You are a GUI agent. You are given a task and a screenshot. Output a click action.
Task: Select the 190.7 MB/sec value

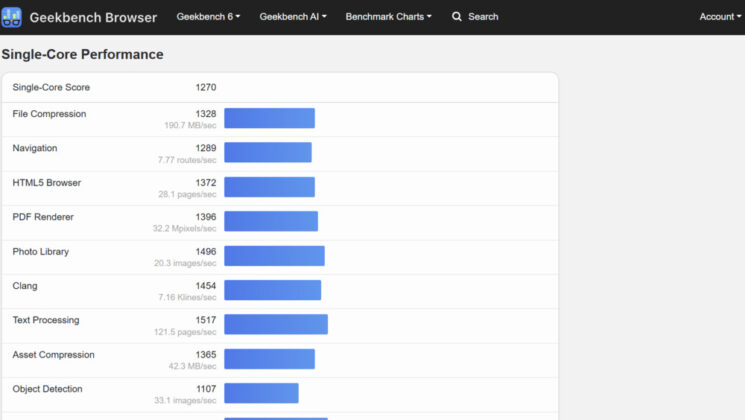click(x=190, y=125)
